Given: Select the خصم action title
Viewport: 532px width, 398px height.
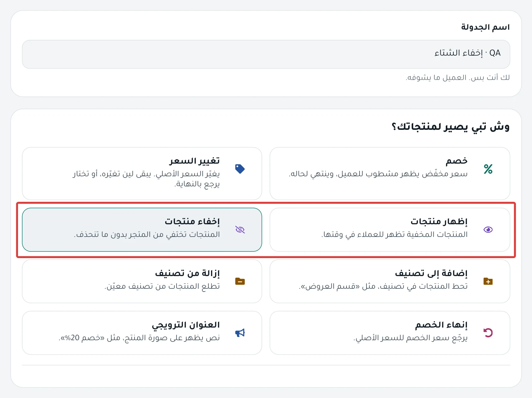Looking at the screenshot, I should (456, 161).
